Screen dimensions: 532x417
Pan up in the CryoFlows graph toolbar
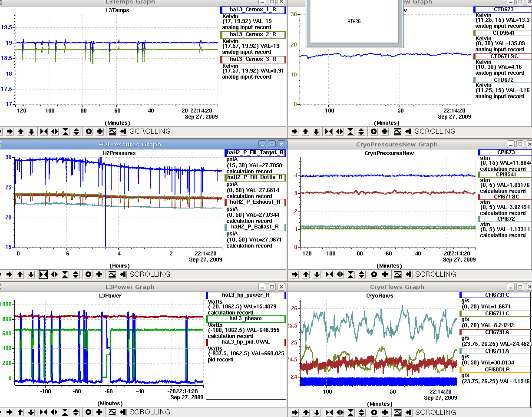coord(306,412)
